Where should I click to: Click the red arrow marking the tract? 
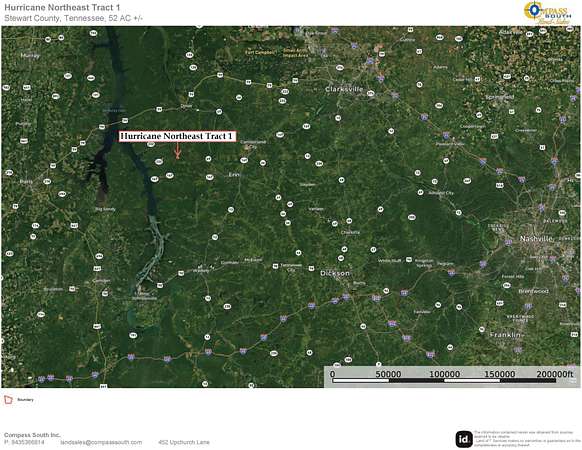pos(177,151)
